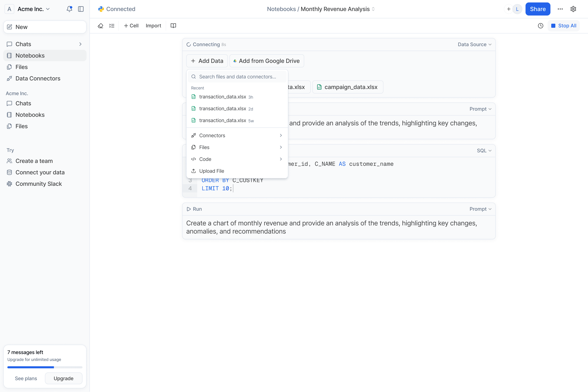The height and width of the screenshot is (392, 588).
Task: Click the Stop All button
Action: point(563,26)
